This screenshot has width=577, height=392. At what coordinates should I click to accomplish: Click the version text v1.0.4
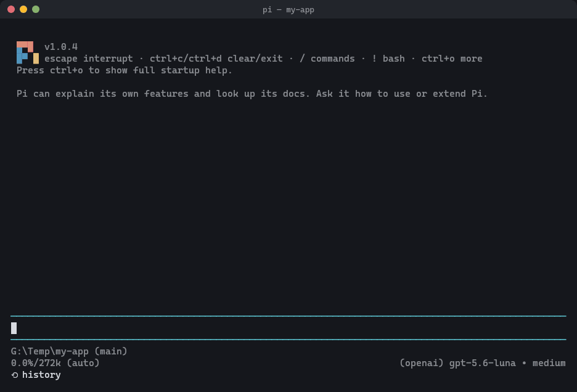click(61, 47)
